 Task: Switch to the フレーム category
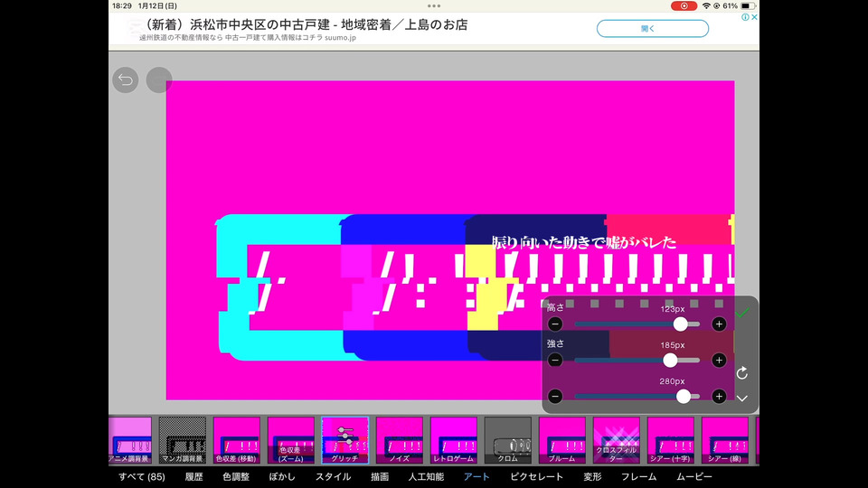coord(639,477)
